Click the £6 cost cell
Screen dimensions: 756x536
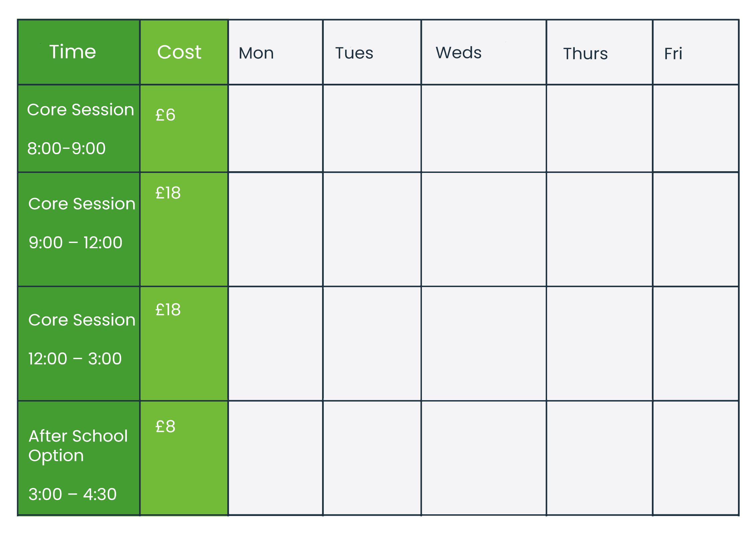pyautogui.click(x=166, y=115)
